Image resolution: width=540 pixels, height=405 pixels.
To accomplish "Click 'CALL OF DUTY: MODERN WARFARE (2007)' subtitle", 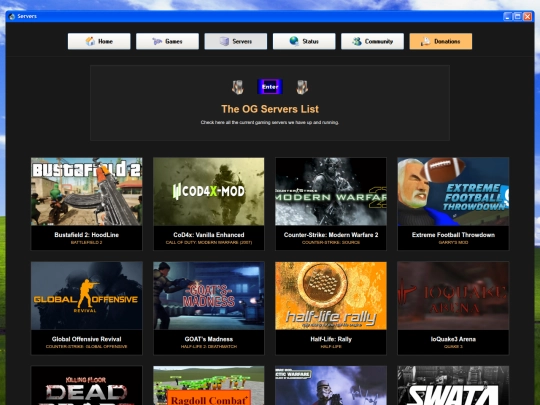I will pyautogui.click(x=209, y=242).
